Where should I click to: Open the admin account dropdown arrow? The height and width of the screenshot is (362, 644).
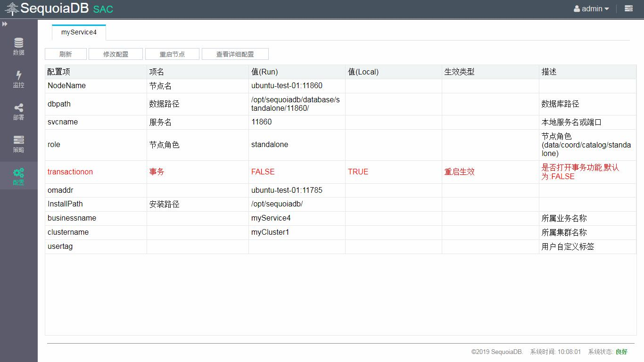pos(607,9)
